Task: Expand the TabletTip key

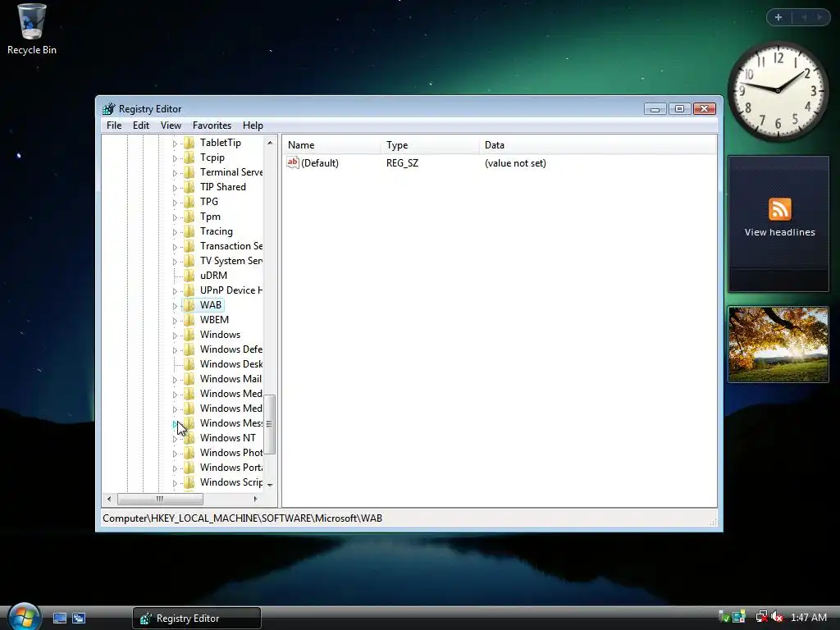Action: point(175,144)
